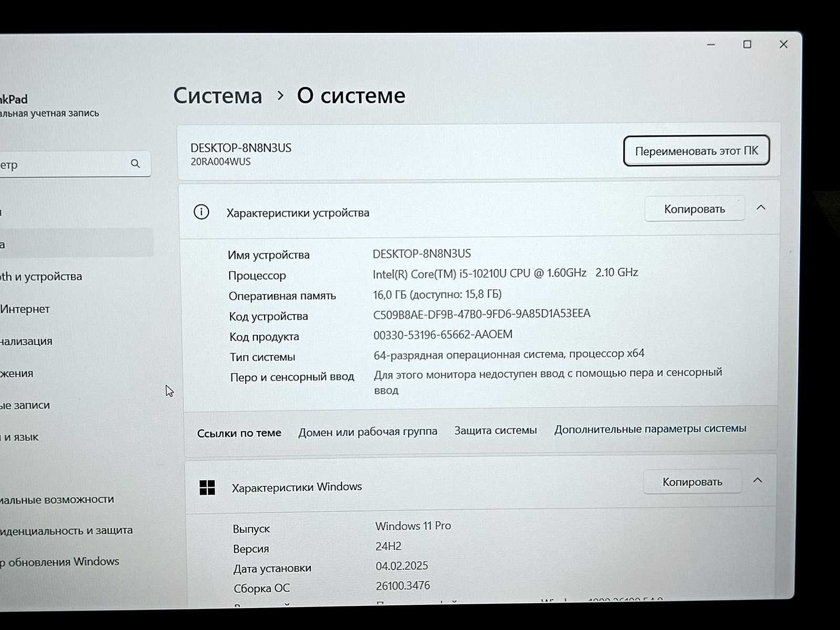
Task: Maximize the Settings window
Action: click(x=747, y=45)
